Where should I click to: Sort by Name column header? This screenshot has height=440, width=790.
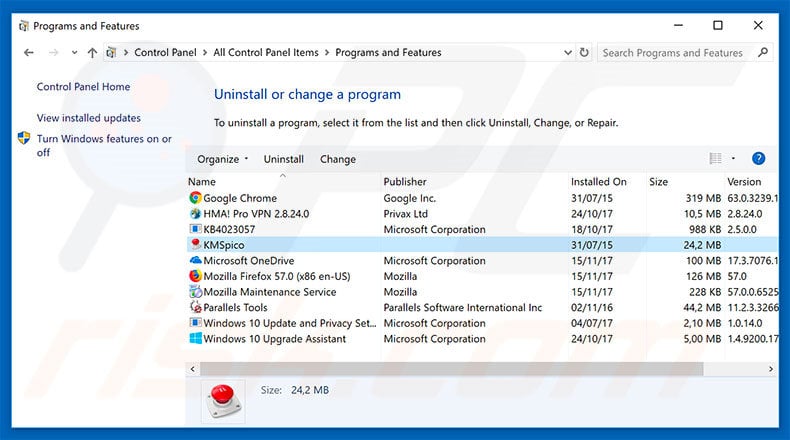click(202, 181)
